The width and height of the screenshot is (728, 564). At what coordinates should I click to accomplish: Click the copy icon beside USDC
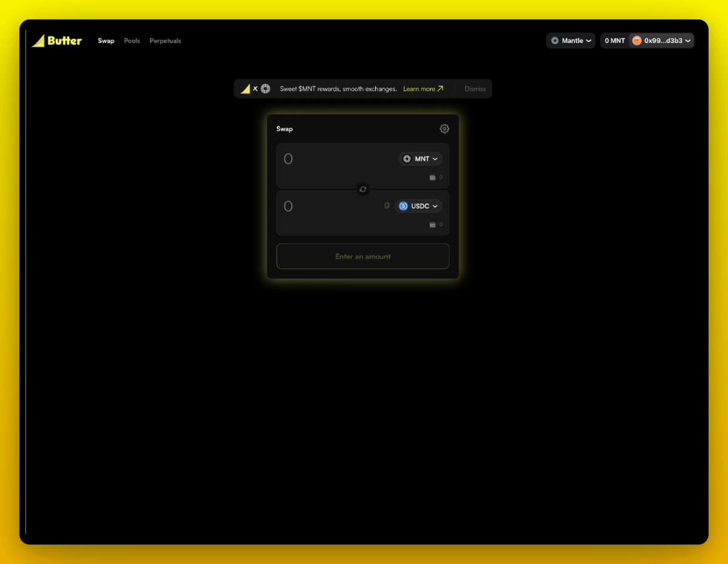coord(387,205)
